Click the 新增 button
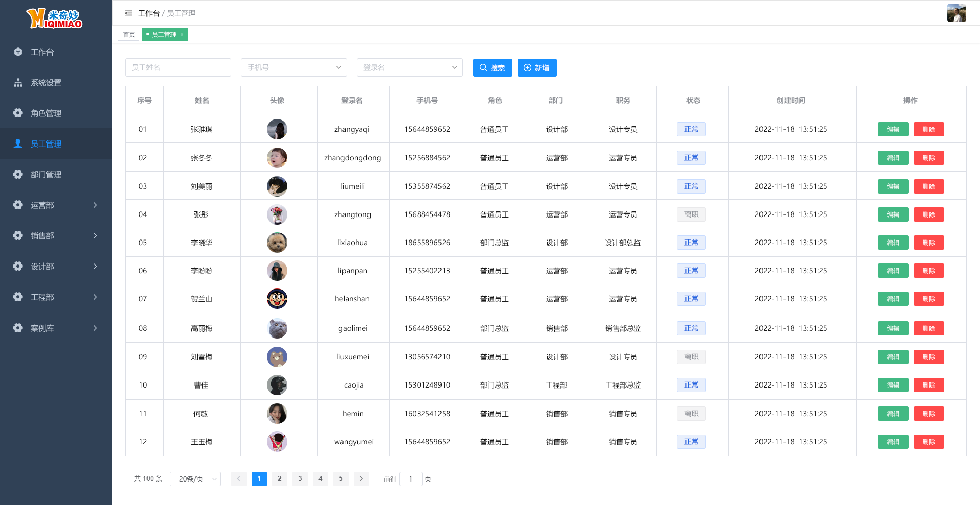This screenshot has height=505, width=980. click(537, 67)
